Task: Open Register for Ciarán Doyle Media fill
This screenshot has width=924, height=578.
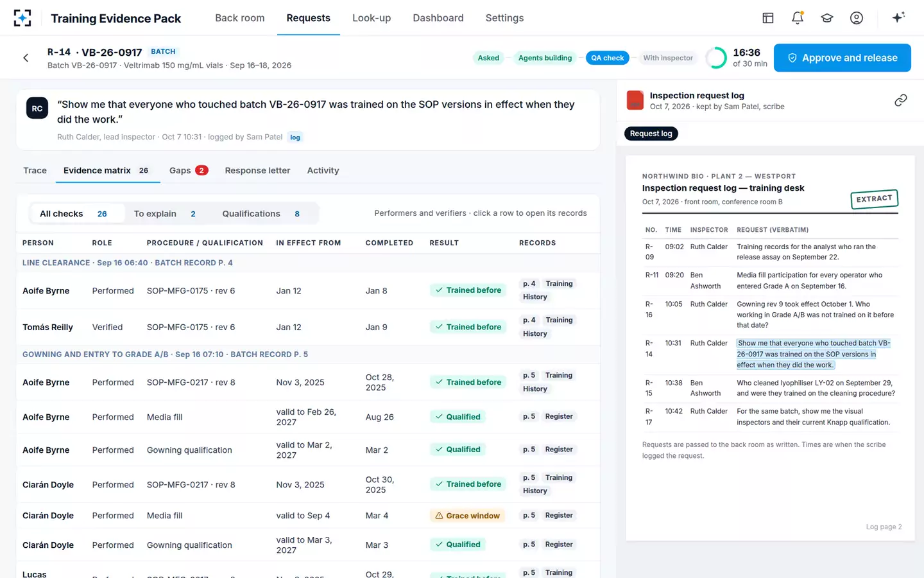Action: point(559,516)
